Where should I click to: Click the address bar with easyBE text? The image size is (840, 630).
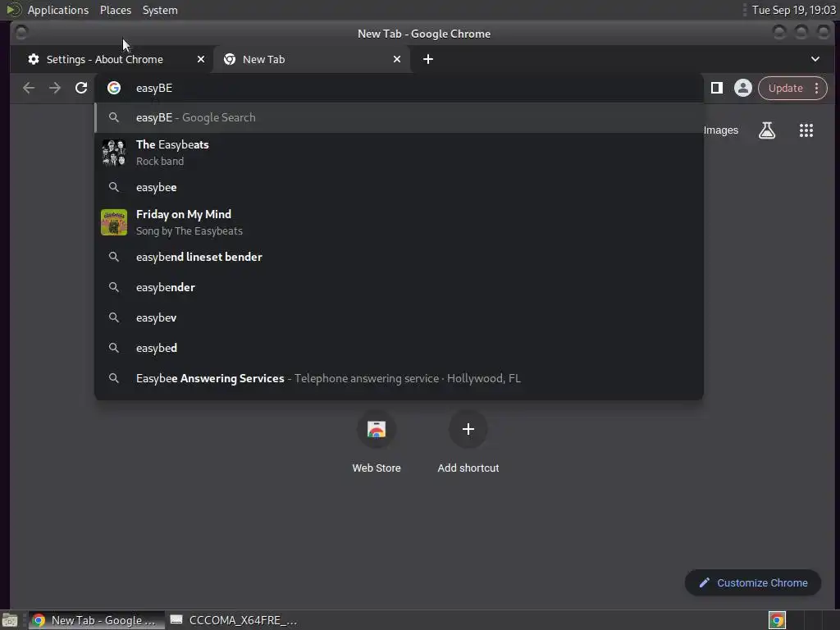click(399, 88)
